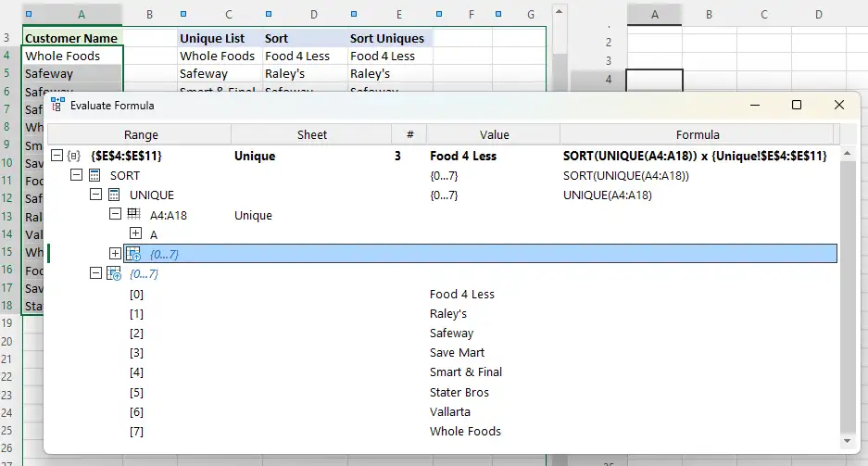Viewport: 868px width, 466px height.
Task: Select the {$E$4:$E$11} tree row label
Action: [126, 156]
